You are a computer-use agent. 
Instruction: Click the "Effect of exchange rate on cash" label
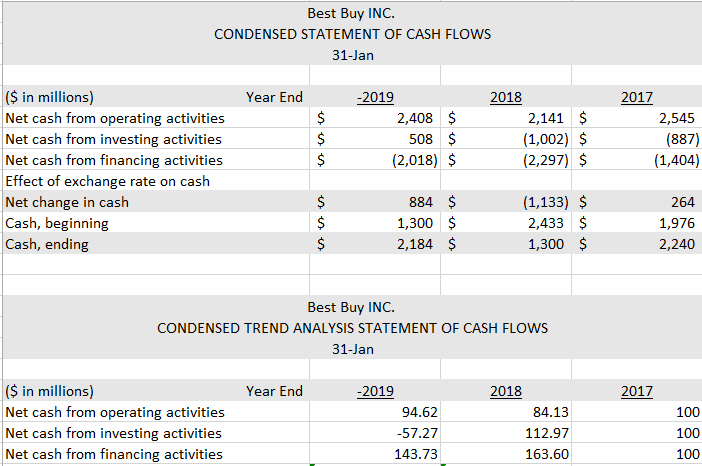pos(108,181)
